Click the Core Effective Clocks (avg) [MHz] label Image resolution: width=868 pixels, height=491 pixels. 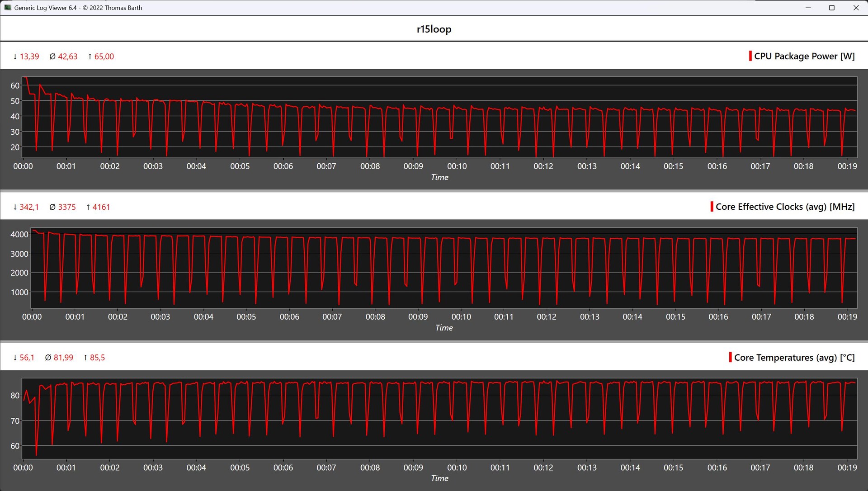coord(785,207)
